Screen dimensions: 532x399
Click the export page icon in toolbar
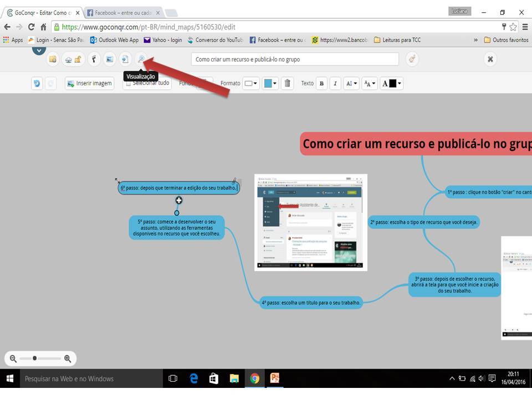125,59
